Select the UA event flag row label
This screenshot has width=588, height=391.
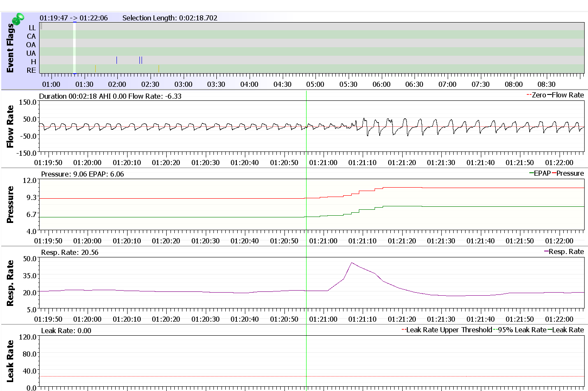click(x=31, y=53)
